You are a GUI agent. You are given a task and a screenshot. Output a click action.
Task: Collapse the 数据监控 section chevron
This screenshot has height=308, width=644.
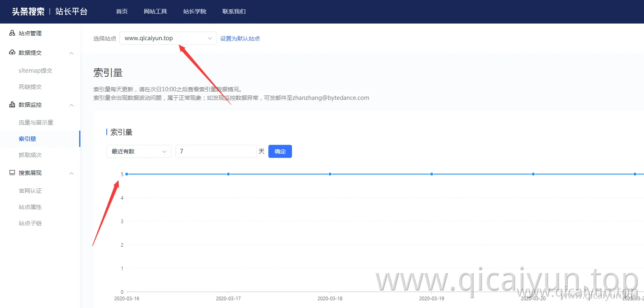coord(71,105)
